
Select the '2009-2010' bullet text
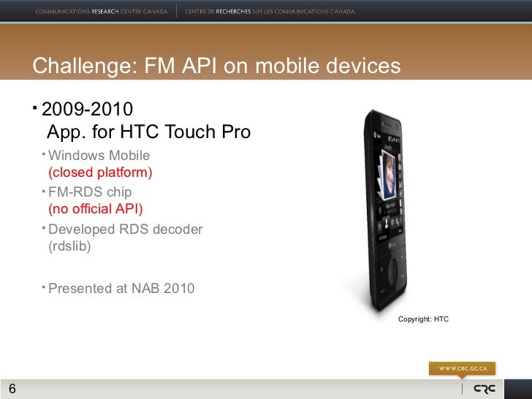click(x=87, y=109)
